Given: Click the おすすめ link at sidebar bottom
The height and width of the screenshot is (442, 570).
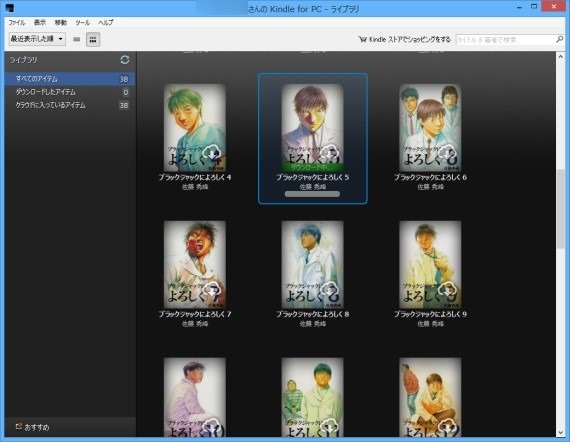Looking at the screenshot, I should coord(32,427).
